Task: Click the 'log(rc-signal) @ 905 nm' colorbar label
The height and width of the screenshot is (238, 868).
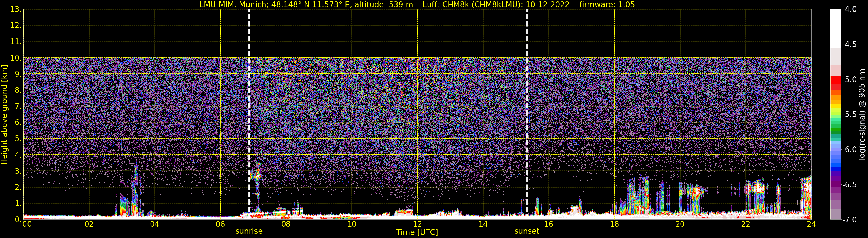Action: (862, 114)
